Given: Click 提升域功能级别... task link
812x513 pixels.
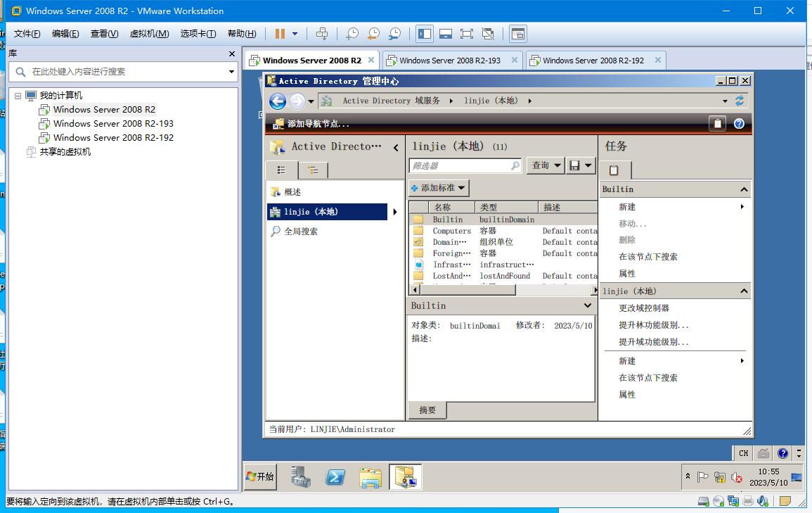Looking at the screenshot, I should tap(654, 343).
